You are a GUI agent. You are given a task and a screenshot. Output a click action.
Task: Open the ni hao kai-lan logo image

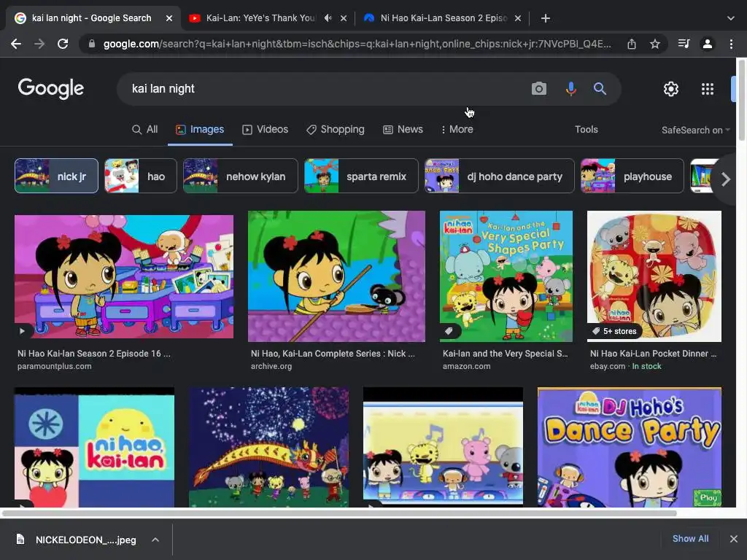point(94,447)
